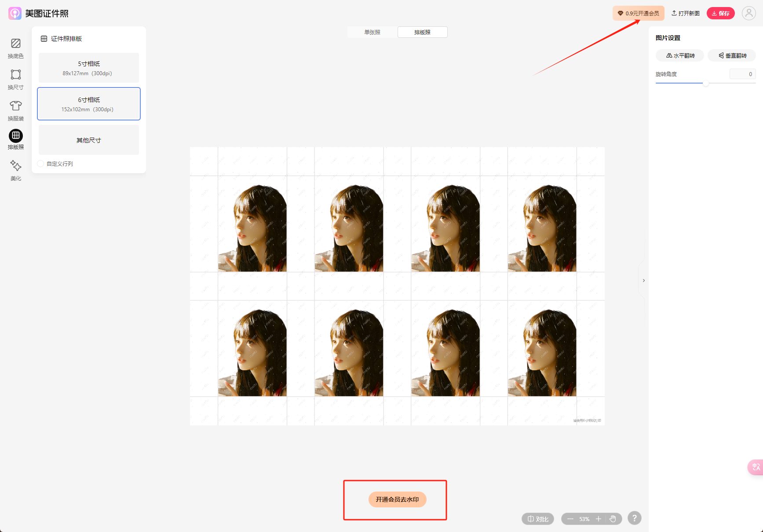Screen dimensions: 763x532
Task: Zoom in with the plus icon
Action: pyautogui.click(x=599, y=519)
